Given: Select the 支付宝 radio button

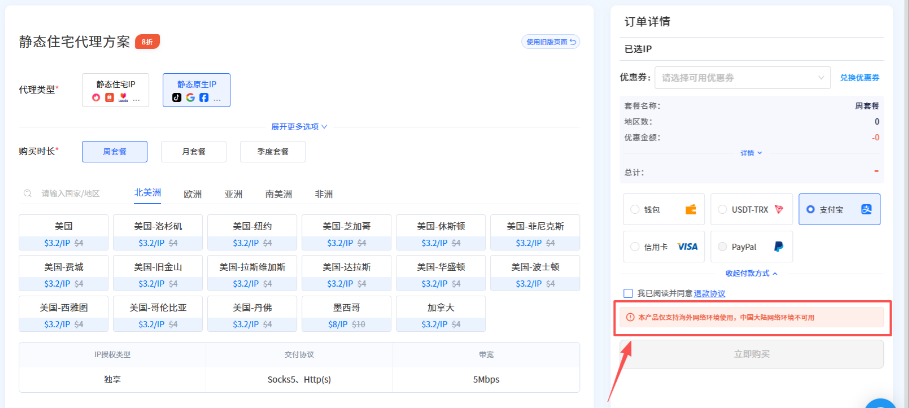Looking at the screenshot, I should tap(810, 209).
